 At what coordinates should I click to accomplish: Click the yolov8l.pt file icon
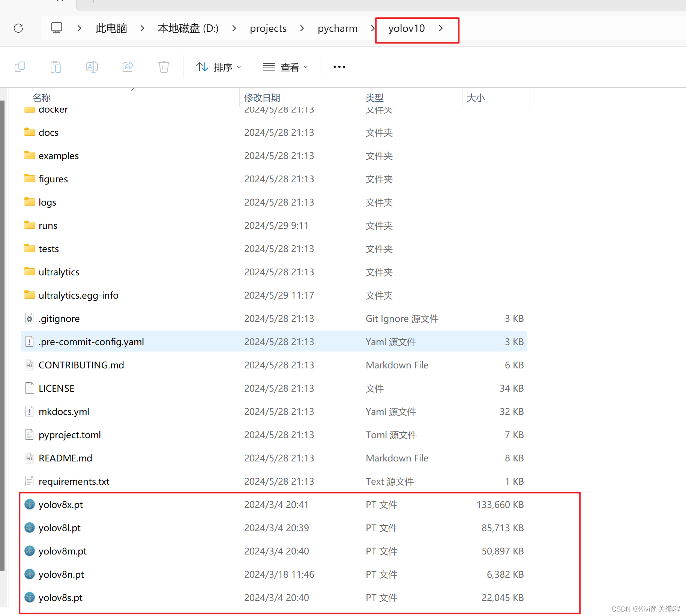click(x=30, y=528)
